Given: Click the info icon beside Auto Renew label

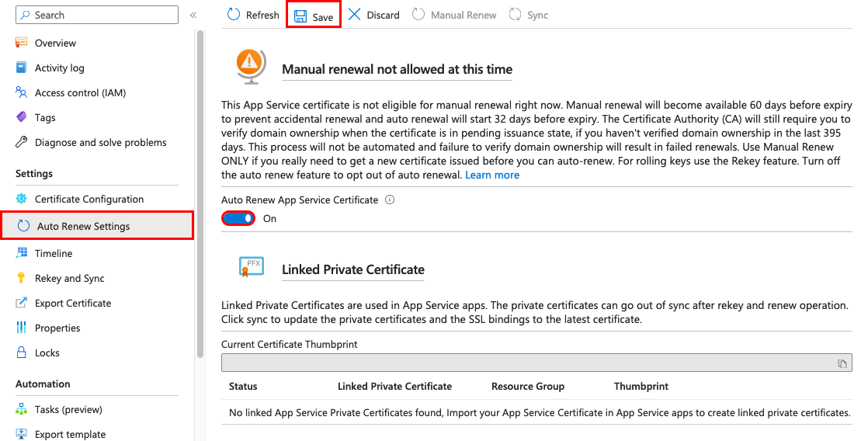Looking at the screenshot, I should [390, 200].
